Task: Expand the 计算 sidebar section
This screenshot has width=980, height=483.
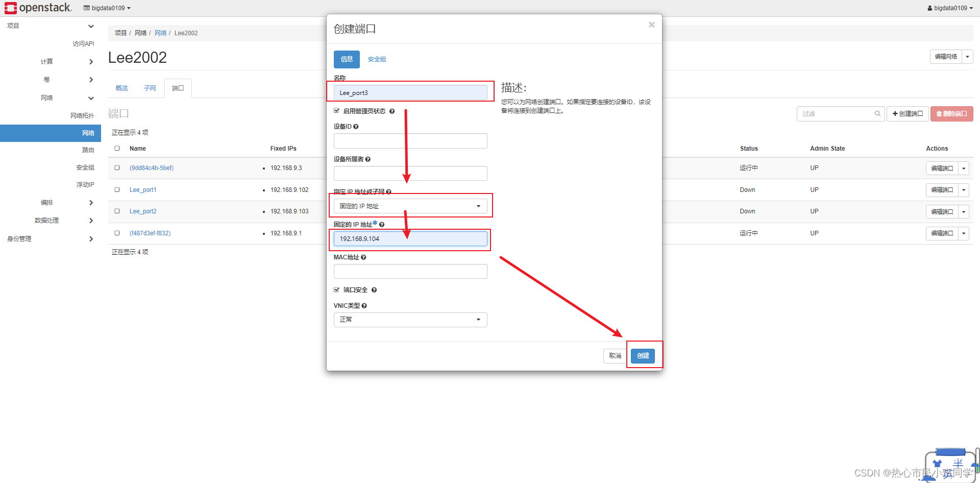Action: pos(91,62)
